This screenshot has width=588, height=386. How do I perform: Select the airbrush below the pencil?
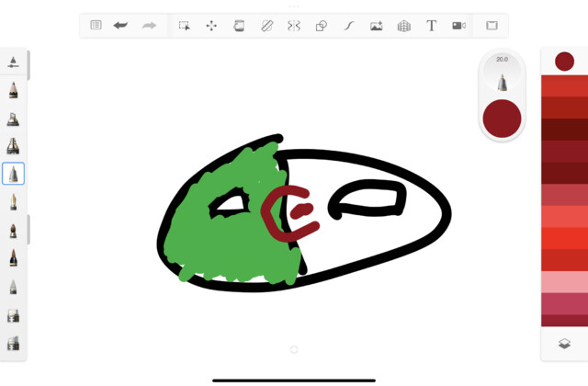coord(13,119)
